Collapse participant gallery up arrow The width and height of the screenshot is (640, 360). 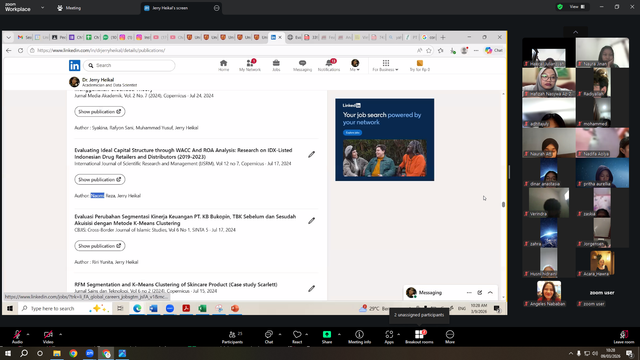[x=576, y=32]
